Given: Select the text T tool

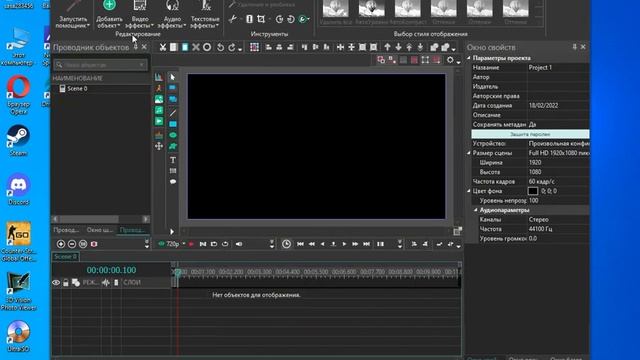Looking at the screenshot, I should (x=173, y=160).
